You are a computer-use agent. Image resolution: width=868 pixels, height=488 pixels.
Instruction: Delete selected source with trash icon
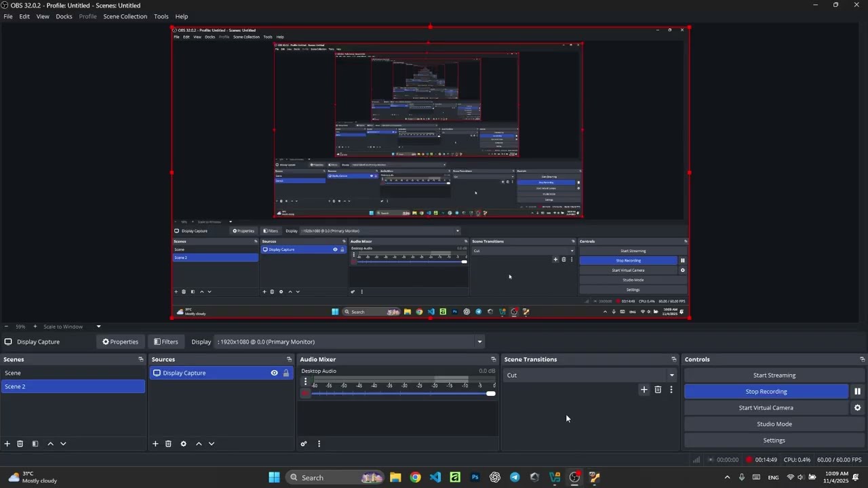(168, 444)
